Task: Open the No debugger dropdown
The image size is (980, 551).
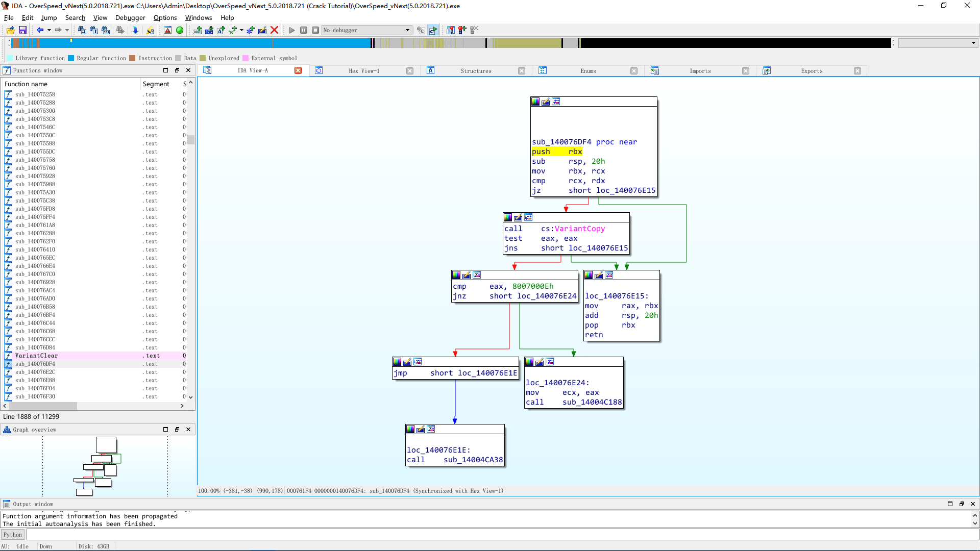Action: [407, 30]
